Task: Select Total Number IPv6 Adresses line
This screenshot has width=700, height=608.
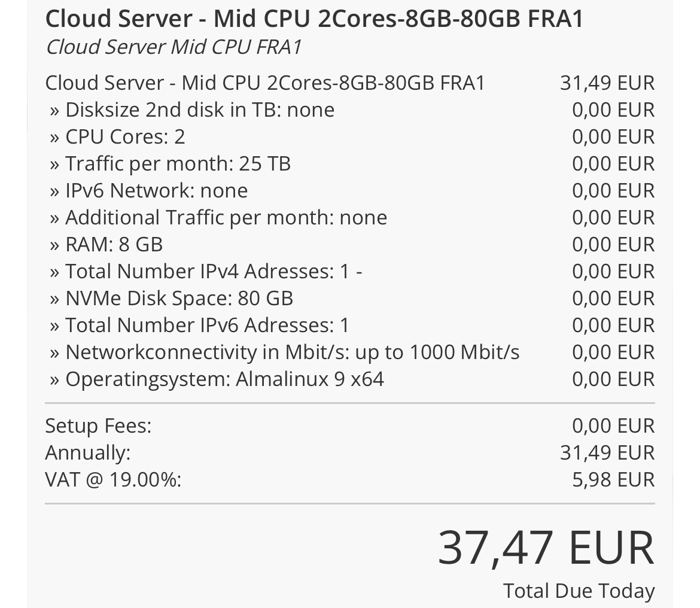Action: [x=199, y=326]
